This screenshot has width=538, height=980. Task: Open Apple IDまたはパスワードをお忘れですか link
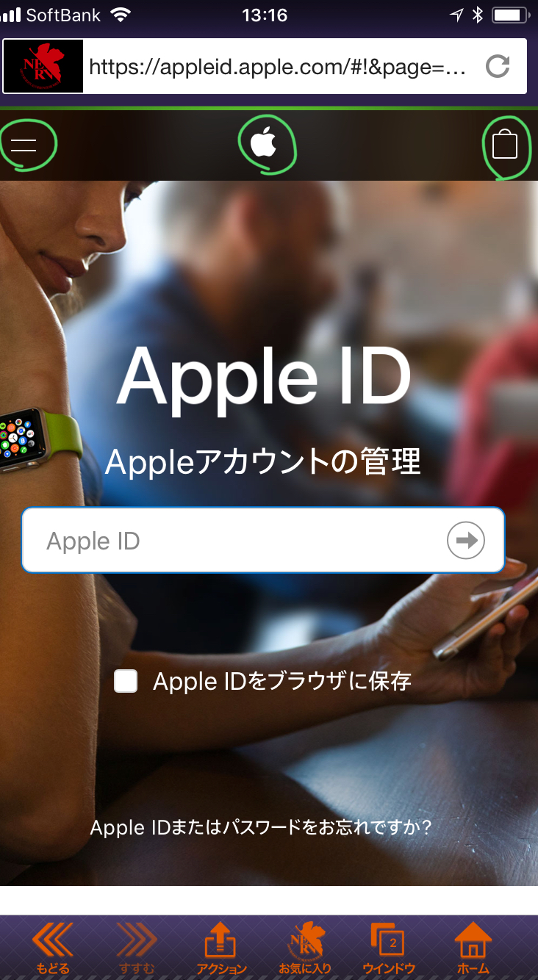(x=260, y=827)
